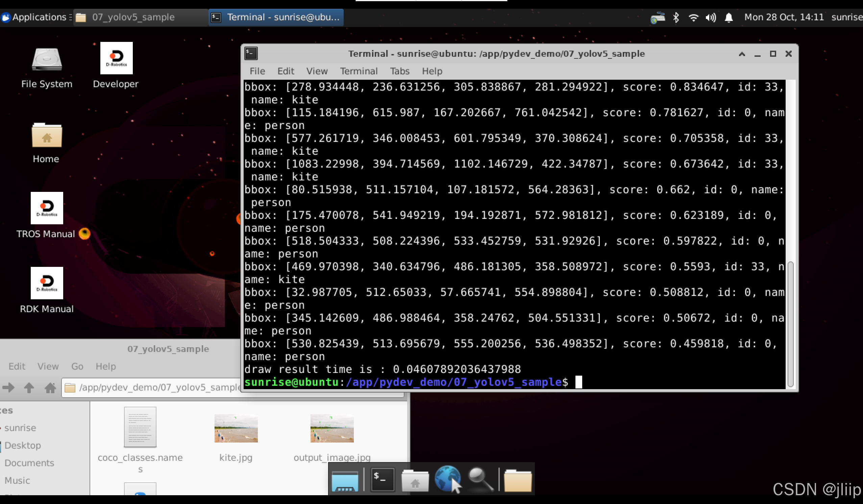Click Show Desktop icon in dock

coord(345,480)
